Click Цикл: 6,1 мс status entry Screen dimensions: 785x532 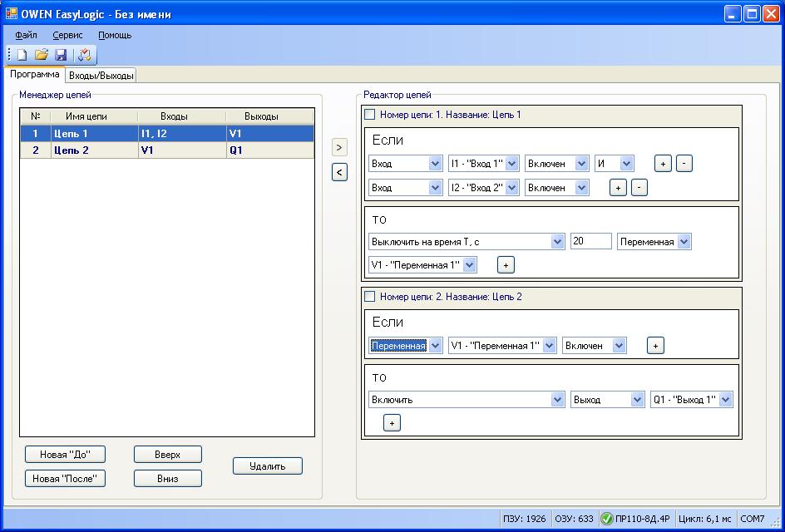coord(706,519)
